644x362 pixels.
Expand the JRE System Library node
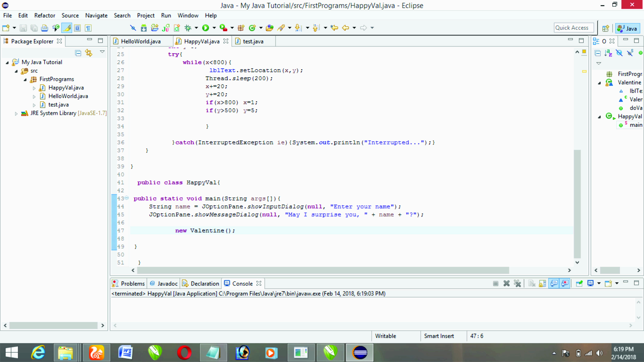pyautogui.click(x=16, y=113)
